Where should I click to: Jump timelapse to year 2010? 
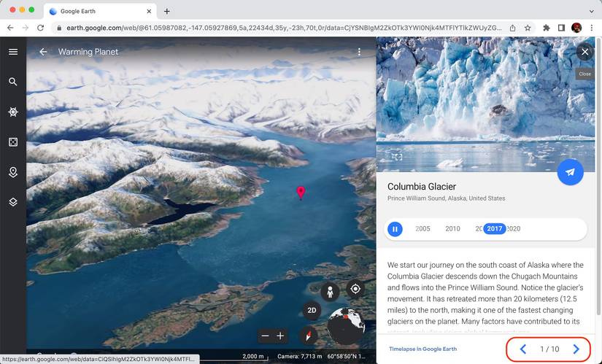[x=452, y=229]
